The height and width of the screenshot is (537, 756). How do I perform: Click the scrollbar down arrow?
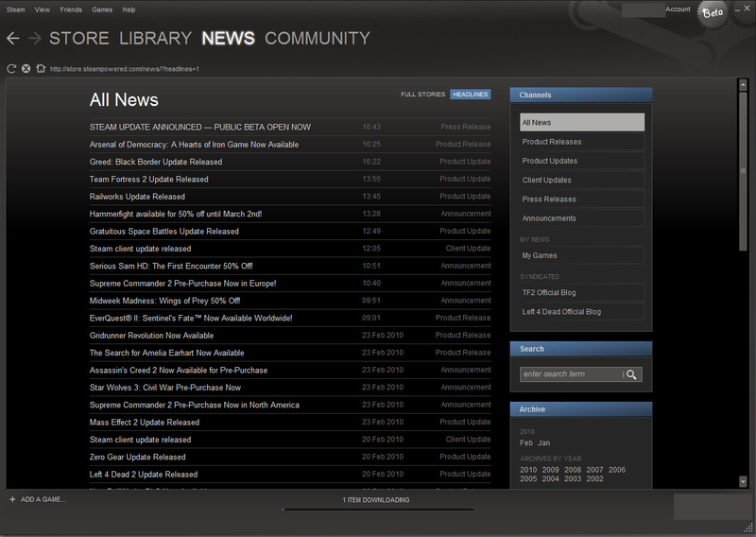point(743,481)
